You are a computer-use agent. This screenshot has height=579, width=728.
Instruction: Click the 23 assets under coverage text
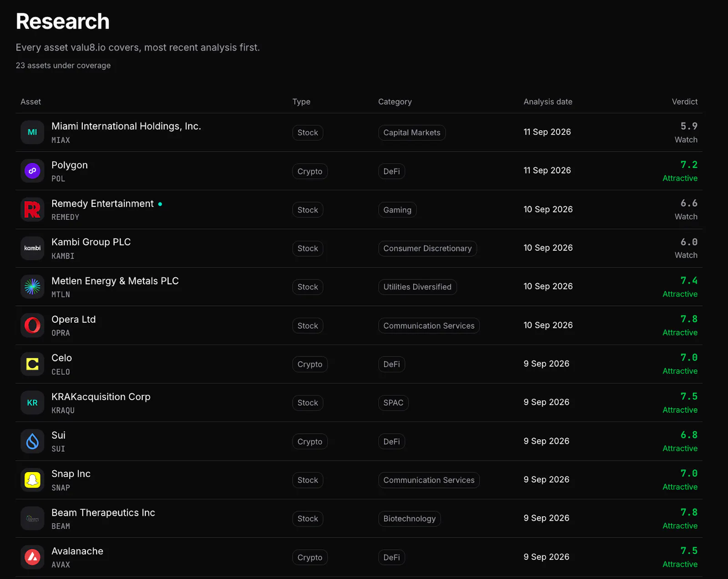tap(63, 65)
